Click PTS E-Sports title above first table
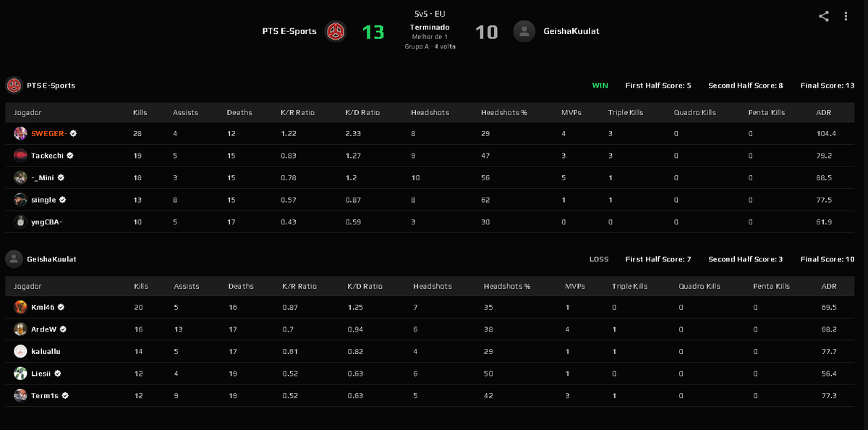 click(51, 85)
